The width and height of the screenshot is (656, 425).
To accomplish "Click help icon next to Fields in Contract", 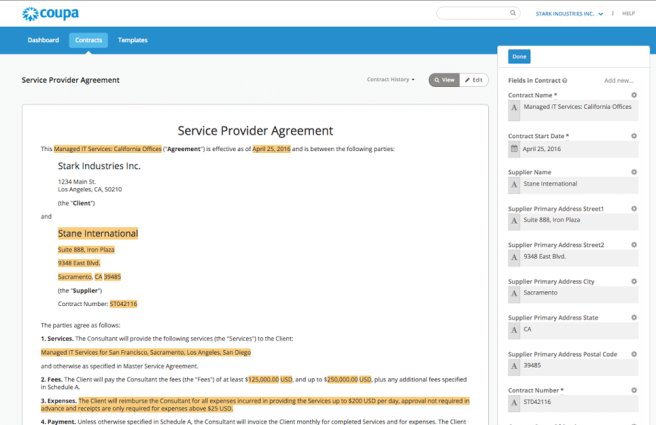I will pos(565,80).
